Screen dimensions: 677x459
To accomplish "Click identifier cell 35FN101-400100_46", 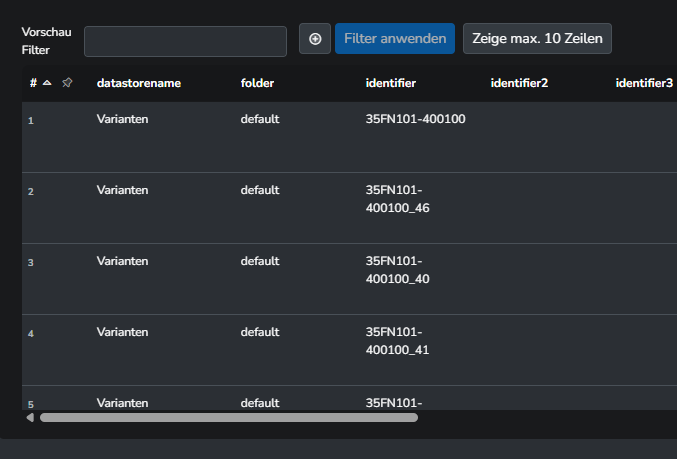I will tap(397, 198).
